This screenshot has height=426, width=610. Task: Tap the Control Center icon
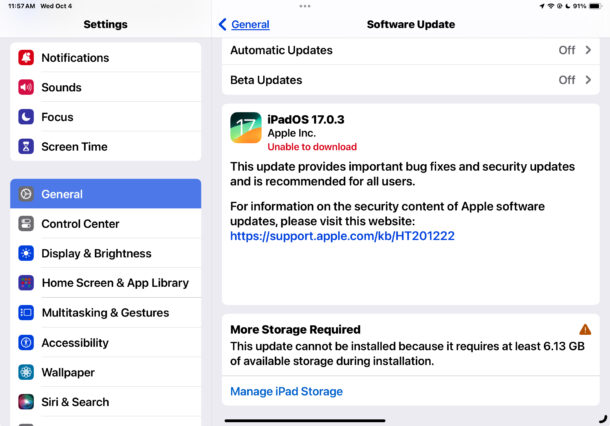(x=26, y=224)
